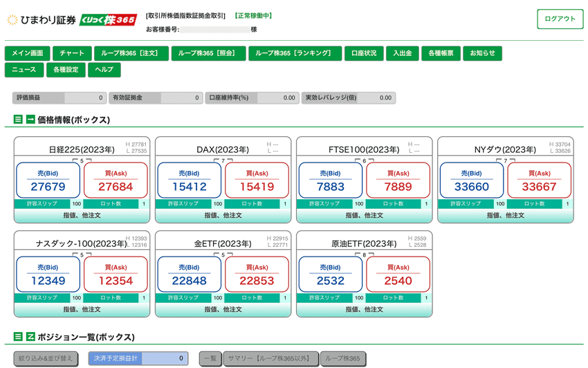Screen dimensions: 588x368
Task: Click the 許容スリップ value field for FTSE100
Action: pos(358,204)
